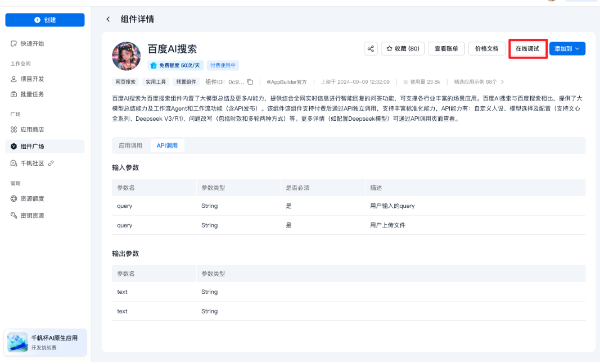Click the 项目开发 person icon
The width and height of the screenshot is (600, 364).
pos(13,79)
